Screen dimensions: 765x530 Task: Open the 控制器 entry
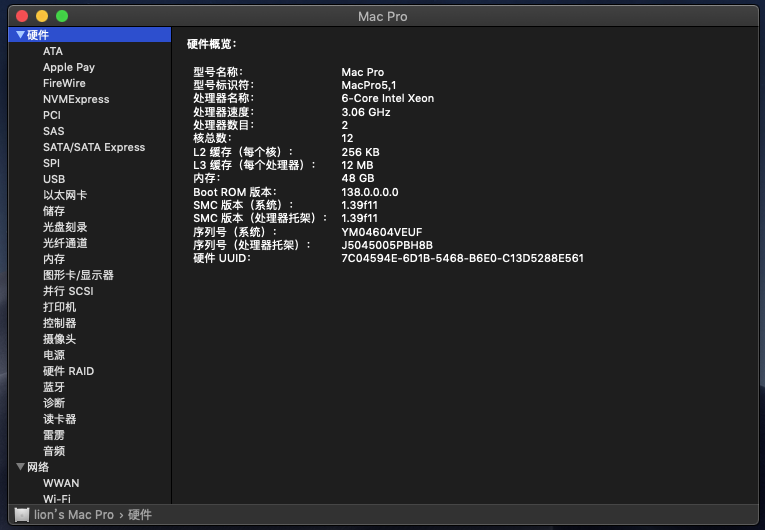(x=60, y=323)
